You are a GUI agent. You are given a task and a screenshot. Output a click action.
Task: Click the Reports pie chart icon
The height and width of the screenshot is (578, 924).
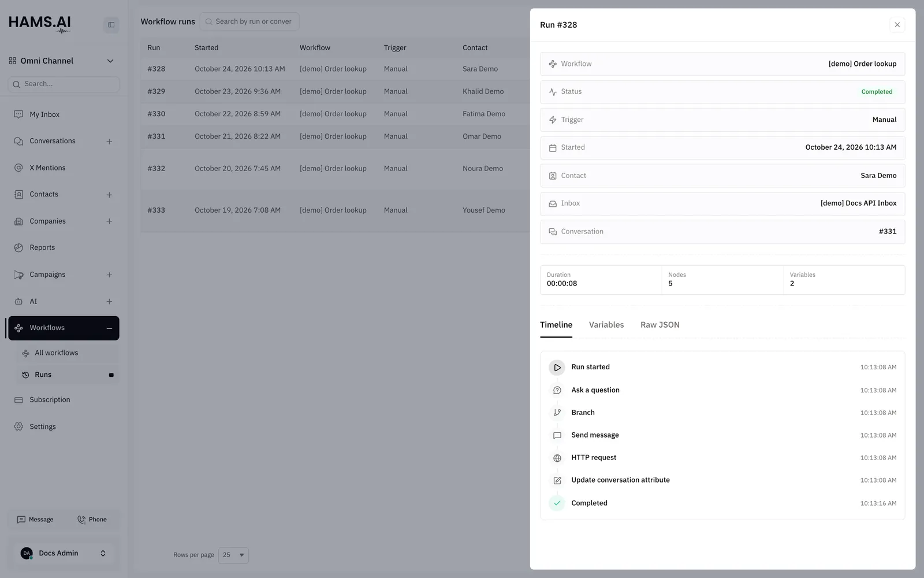[x=18, y=247]
